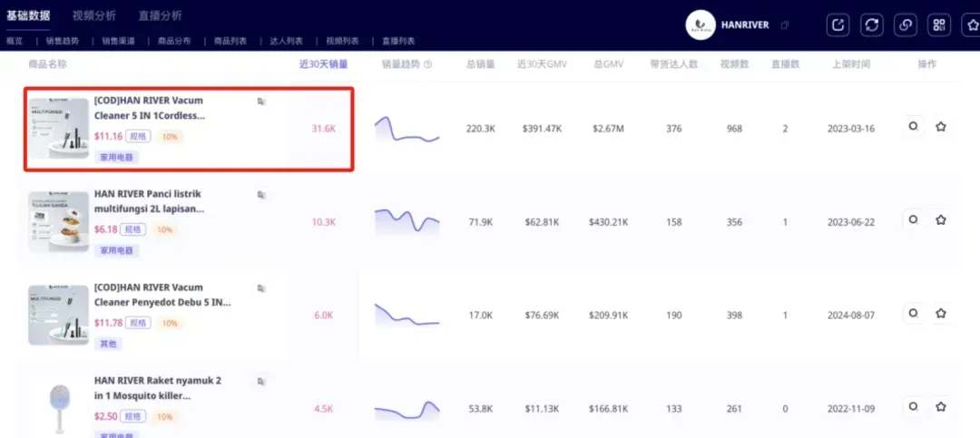Open the QR code icon
Viewport: 980px width, 438px height.
click(x=938, y=25)
